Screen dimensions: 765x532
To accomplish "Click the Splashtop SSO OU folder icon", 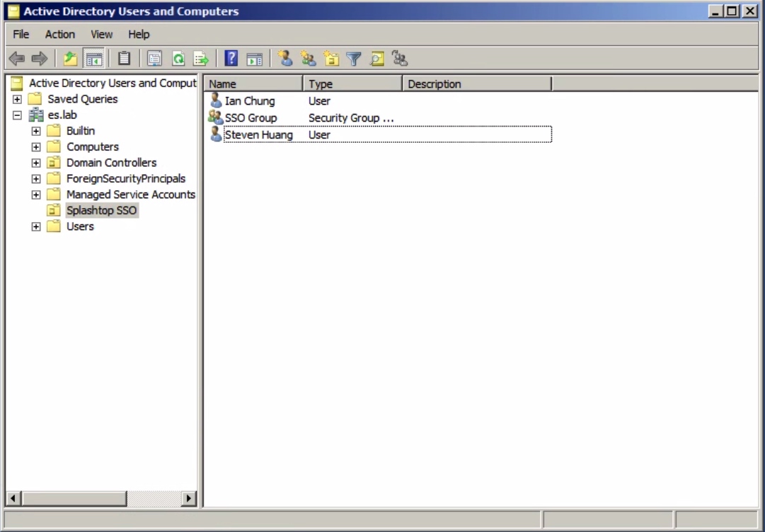I will coord(54,210).
